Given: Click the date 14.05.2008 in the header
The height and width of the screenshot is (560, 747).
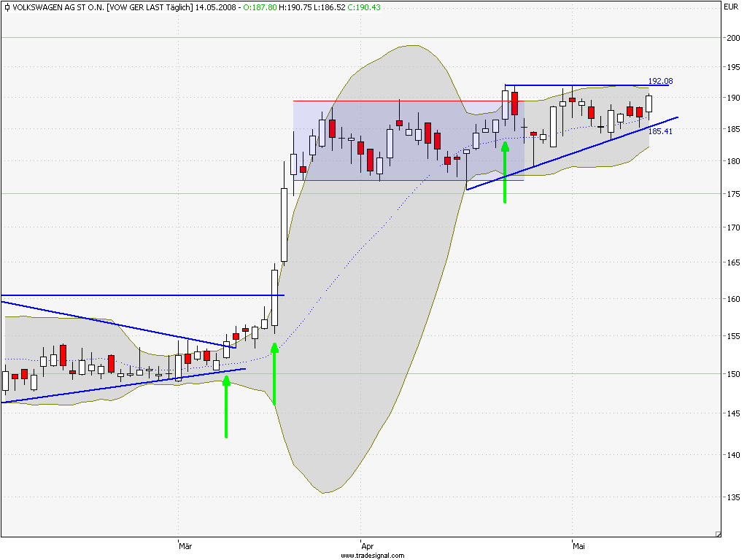Looking at the screenshot, I should click(x=216, y=7).
